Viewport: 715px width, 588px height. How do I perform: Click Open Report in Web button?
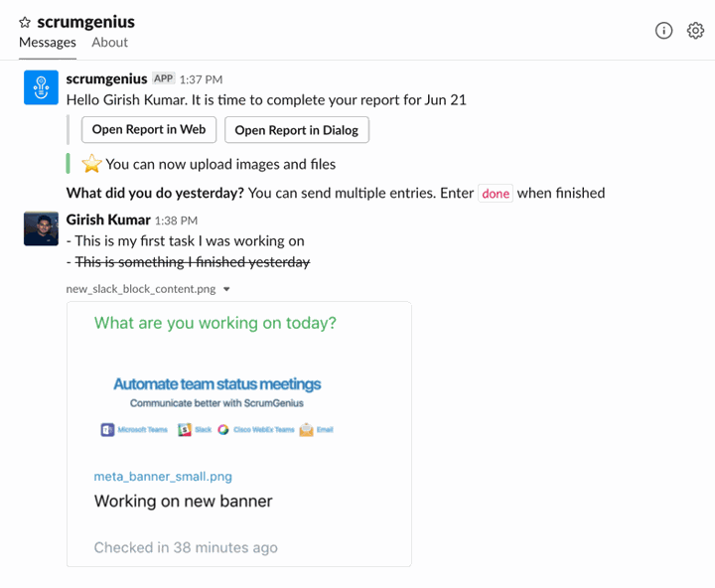149,130
